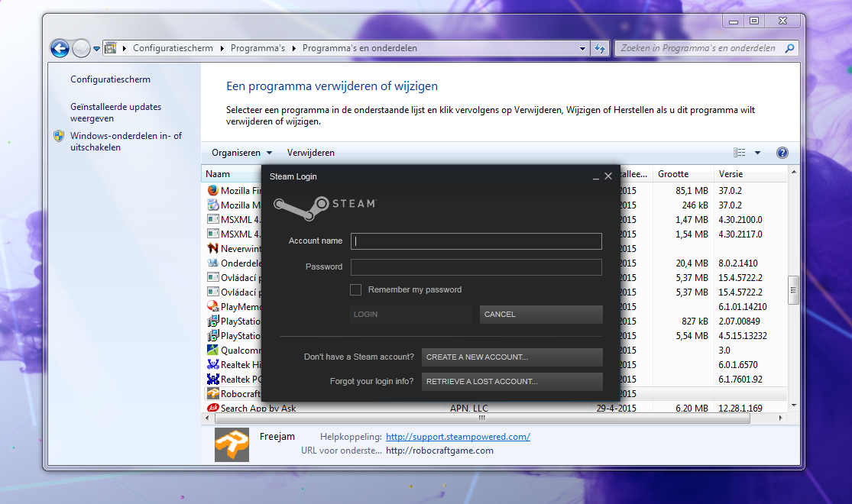Screen dimensions: 852x504
Task: Click CREATE A NEW ACCOUNT button
Action: point(513,357)
